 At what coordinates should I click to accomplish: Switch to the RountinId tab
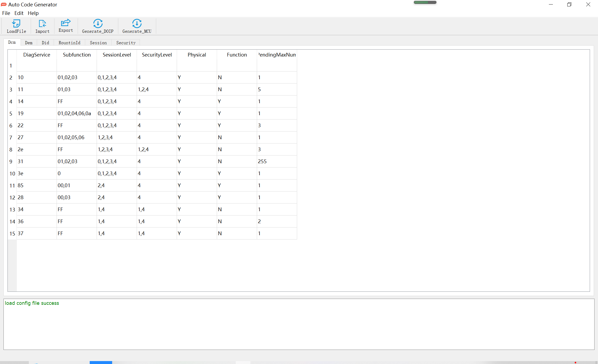coord(69,43)
